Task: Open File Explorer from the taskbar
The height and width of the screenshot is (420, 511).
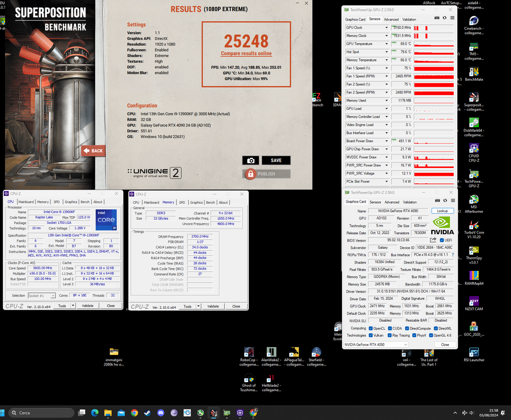Action: click(108, 413)
